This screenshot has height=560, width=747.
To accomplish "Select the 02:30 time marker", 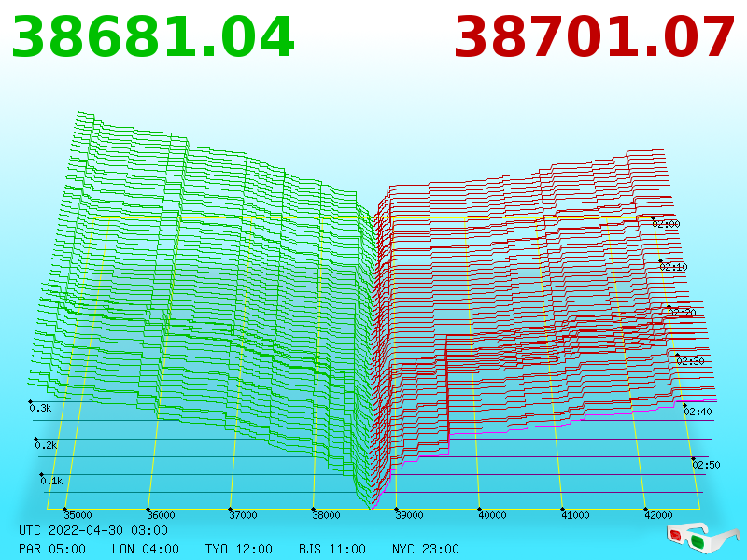I will click(x=691, y=361).
